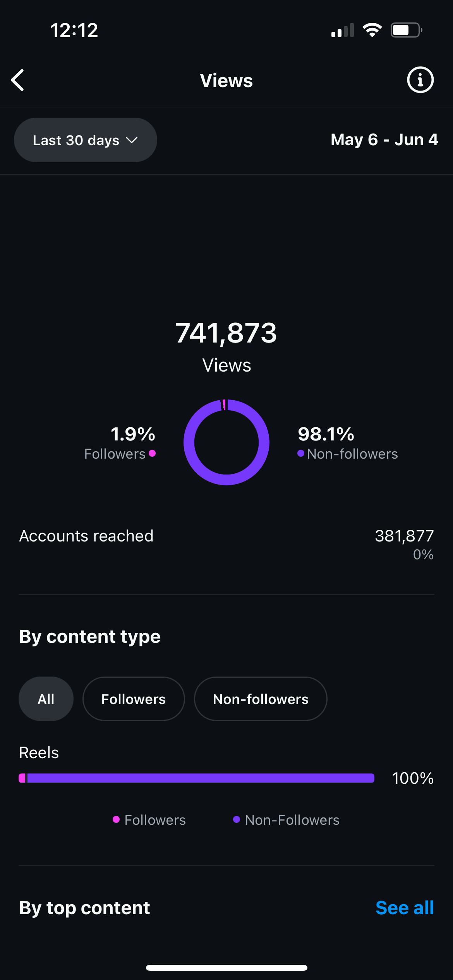The width and height of the screenshot is (453, 980).
Task: Select the Non-followers filter chip
Action: (261, 699)
